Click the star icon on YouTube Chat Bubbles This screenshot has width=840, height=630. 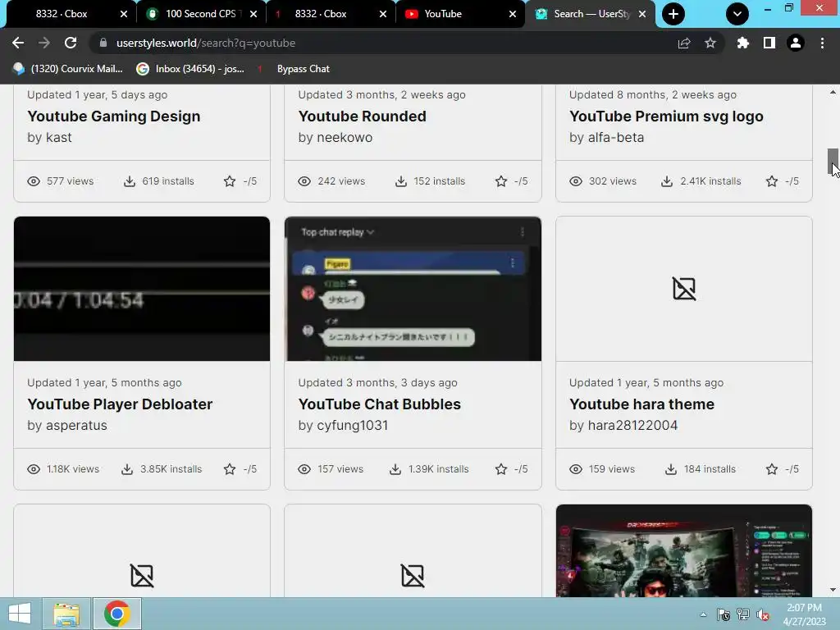coord(501,469)
